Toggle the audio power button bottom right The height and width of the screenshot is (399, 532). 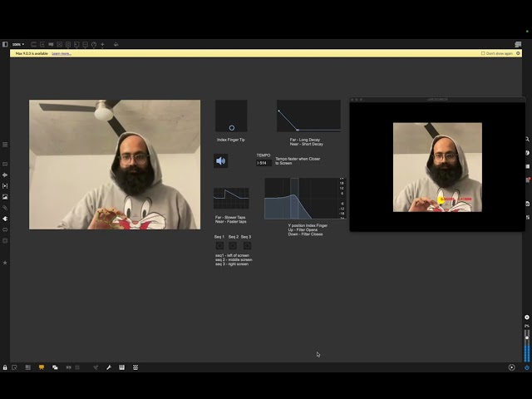click(x=527, y=367)
